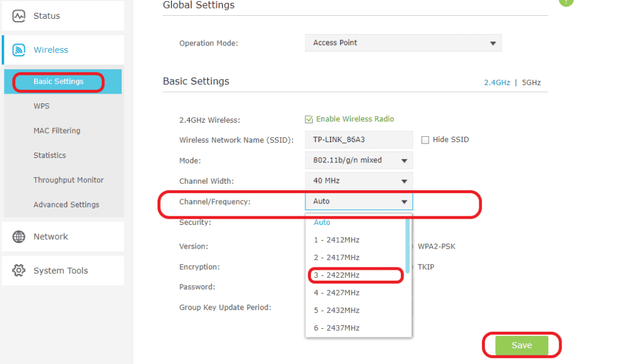This screenshot has height=364, width=623.
Task: Enable the Hide SSID checkbox
Action: click(425, 139)
